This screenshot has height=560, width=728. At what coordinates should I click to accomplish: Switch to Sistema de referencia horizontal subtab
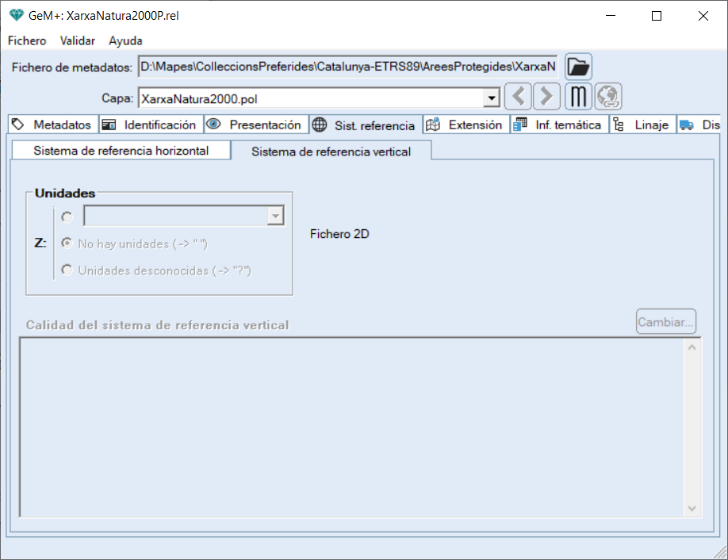[121, 151]
